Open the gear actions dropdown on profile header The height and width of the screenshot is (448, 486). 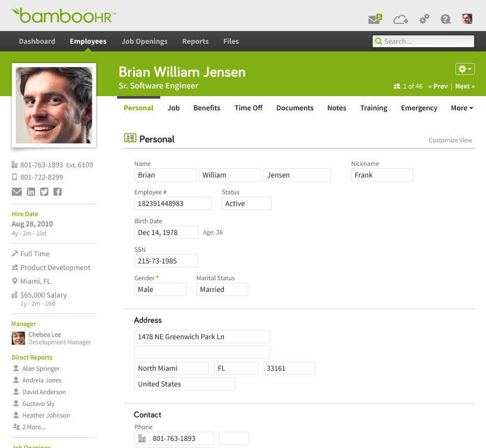coord(464,69)
